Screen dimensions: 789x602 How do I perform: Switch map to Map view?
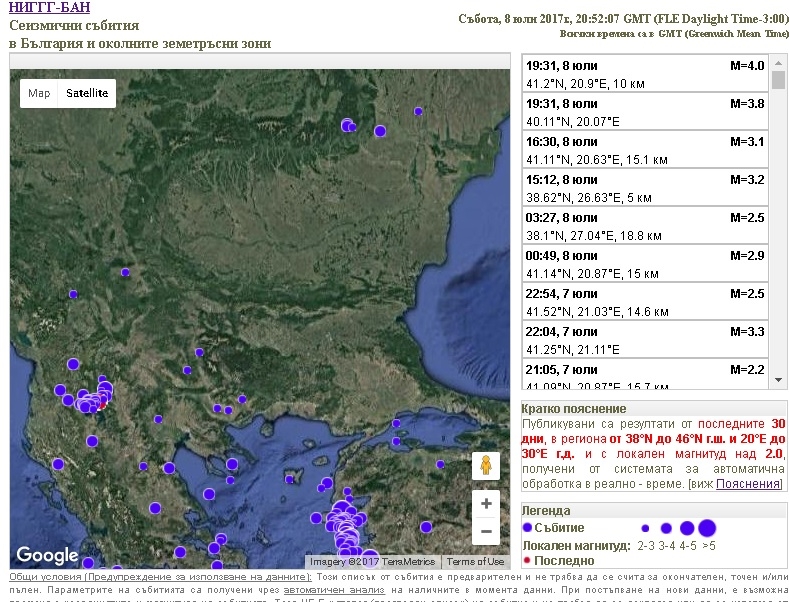coord(39,93)
